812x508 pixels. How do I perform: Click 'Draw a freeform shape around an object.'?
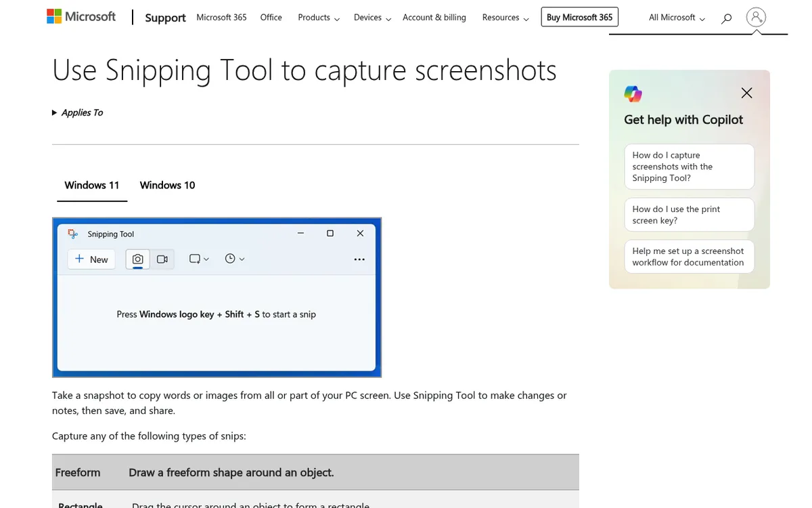(x=231, y=472)
